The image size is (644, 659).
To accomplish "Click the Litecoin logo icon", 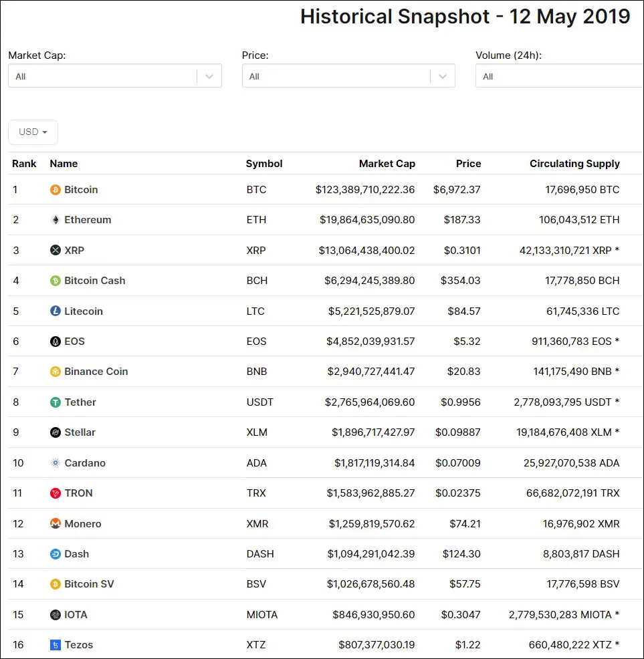I will tap(55, 311).
